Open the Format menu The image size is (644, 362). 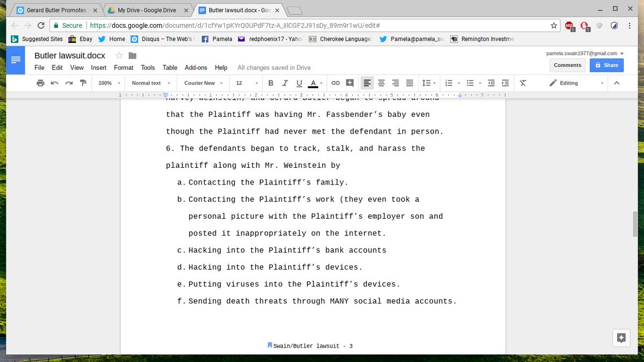click(x=123, y=68)
